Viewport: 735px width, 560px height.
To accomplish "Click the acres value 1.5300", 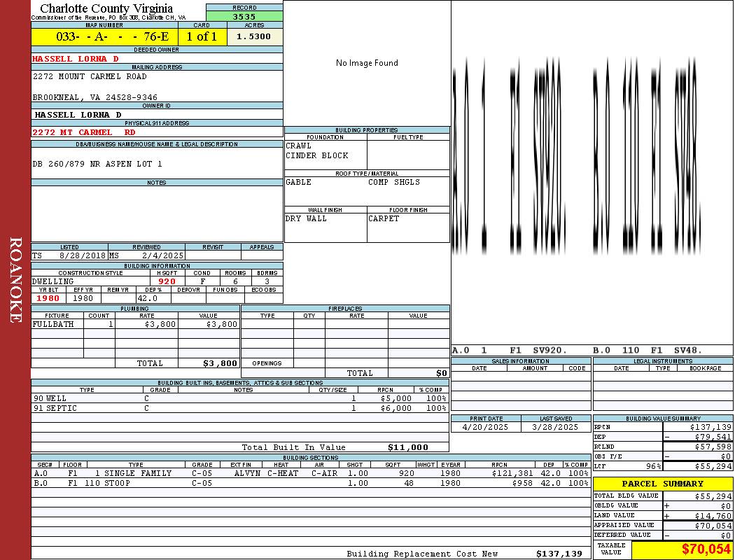I will (x=253, y=36).
